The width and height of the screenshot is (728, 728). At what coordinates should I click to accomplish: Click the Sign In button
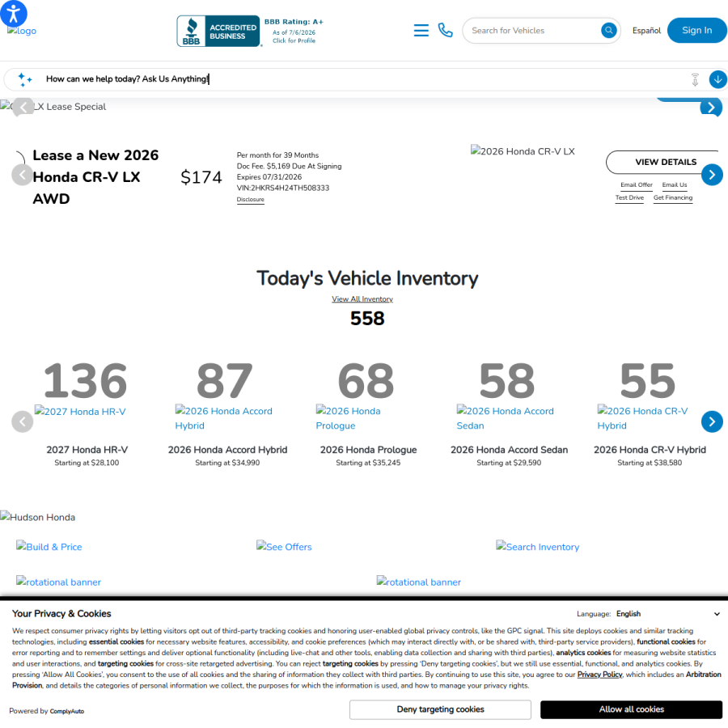(696, 30)
